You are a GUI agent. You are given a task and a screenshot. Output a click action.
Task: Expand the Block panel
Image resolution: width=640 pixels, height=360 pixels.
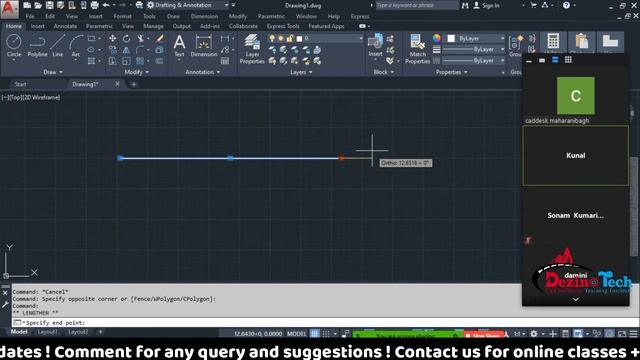coord(384,72)
